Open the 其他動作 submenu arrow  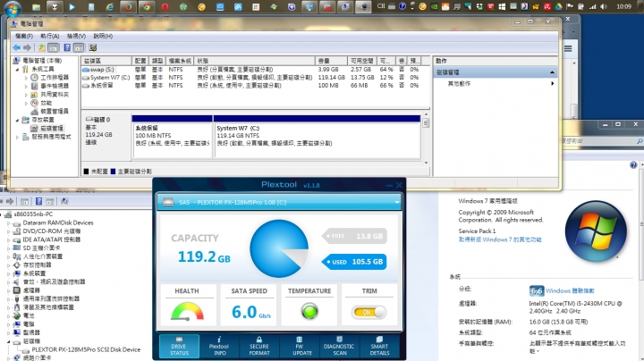click(x=553, y=84)
